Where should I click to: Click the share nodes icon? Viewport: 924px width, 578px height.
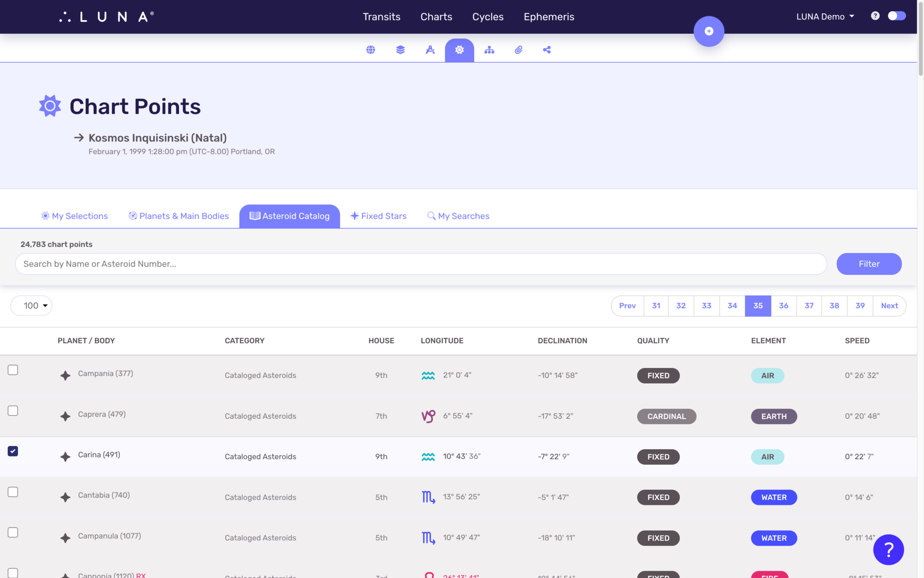tap(547, 50)
